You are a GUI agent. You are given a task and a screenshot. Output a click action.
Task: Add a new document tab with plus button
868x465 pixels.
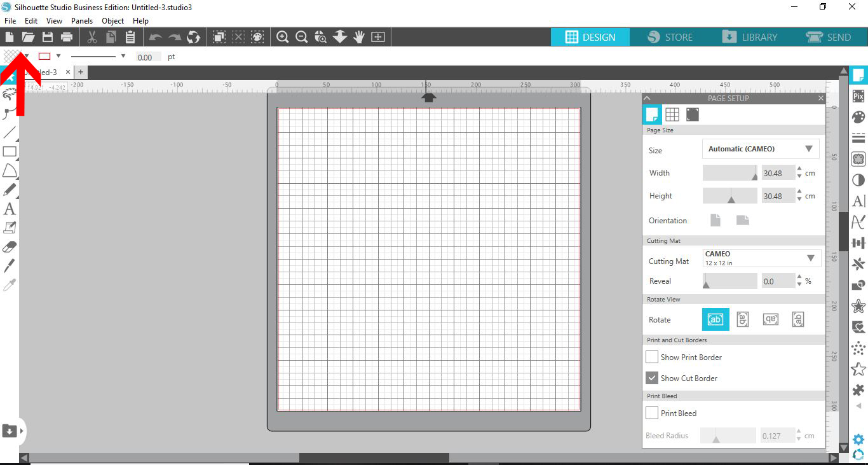pos(81,72)
